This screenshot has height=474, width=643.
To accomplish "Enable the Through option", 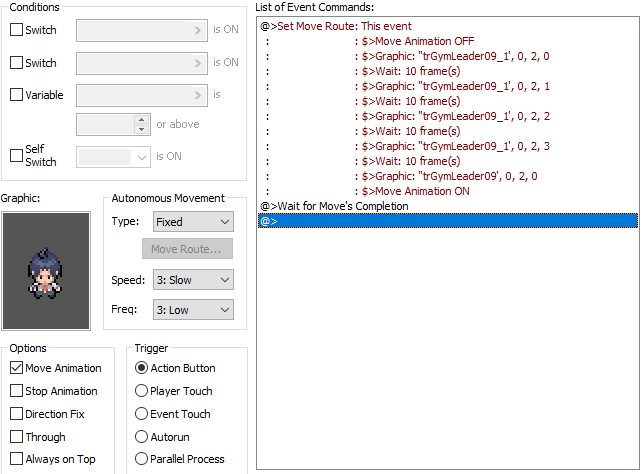I will (17, 437).
